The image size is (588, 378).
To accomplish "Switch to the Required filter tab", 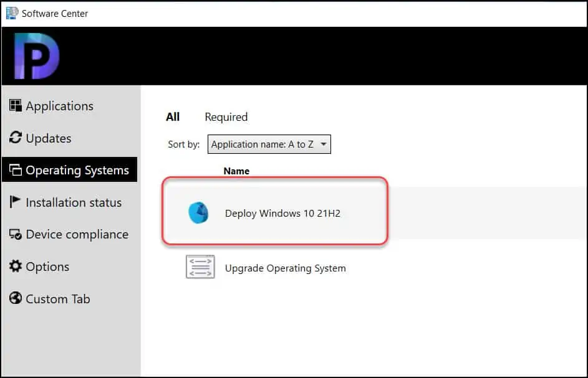I will (x=226, y=117).
